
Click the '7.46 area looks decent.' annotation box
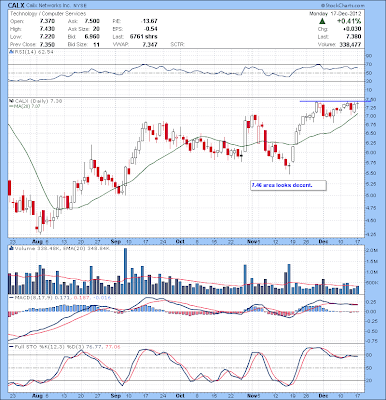click(288, 185)
